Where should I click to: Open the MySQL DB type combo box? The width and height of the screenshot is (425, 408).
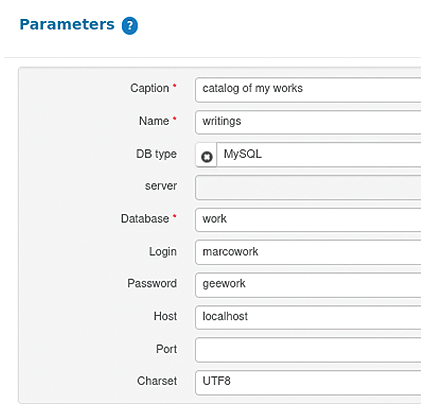point(319,155)
